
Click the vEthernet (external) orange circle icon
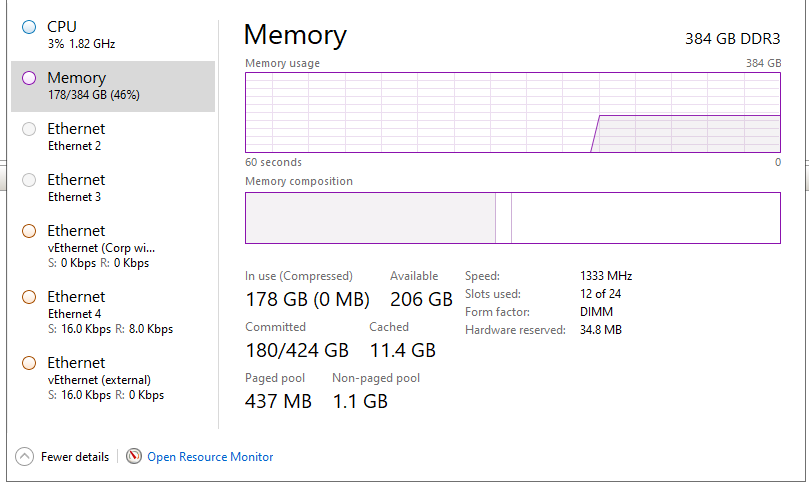(x=28, y=363)
